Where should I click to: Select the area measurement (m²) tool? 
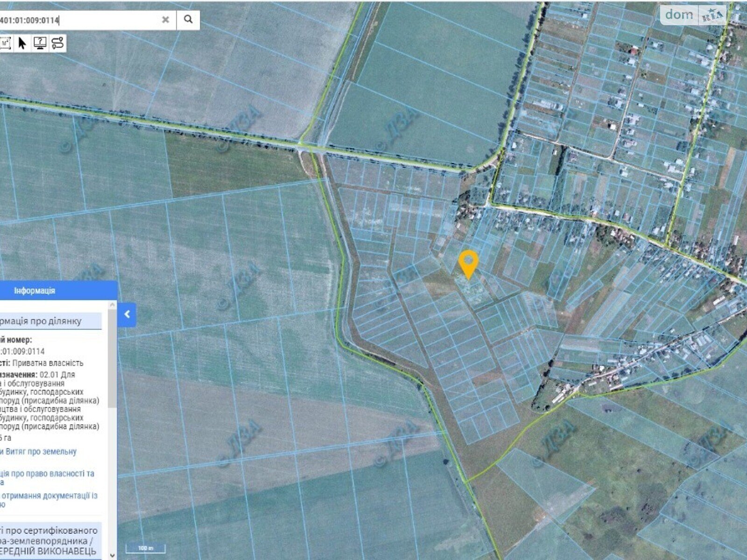(x=5, y=43)
